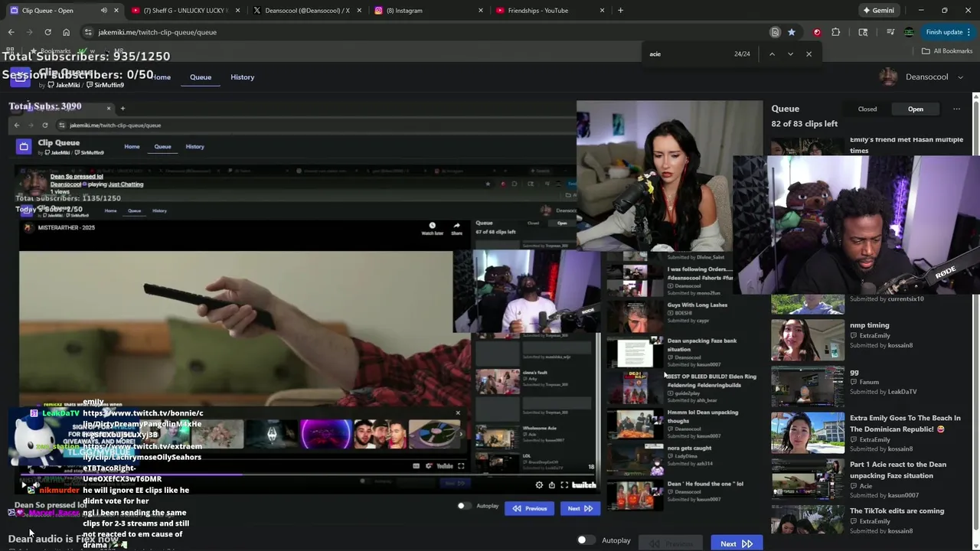Screen dimensions: 980x551
Task: Open reading mode icon in address bar
Action: click(775, 32)
